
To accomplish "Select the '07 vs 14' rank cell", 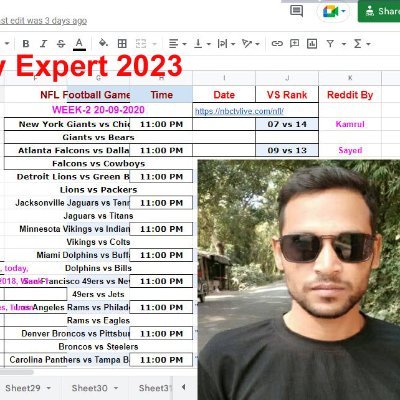I will pos(287,124).
